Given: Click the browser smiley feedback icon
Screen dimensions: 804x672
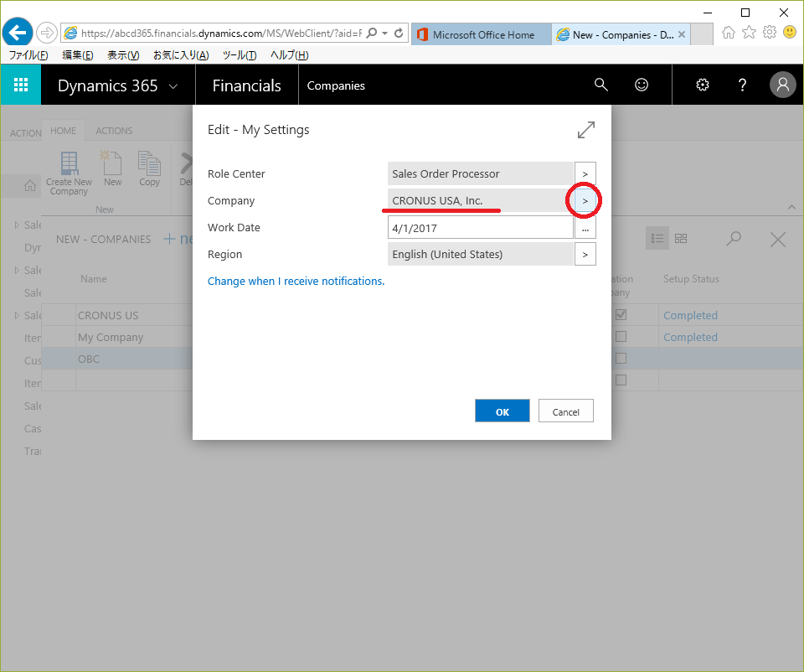Looking at the screenshot, I should pyautogui.click(x=790, y=33).
